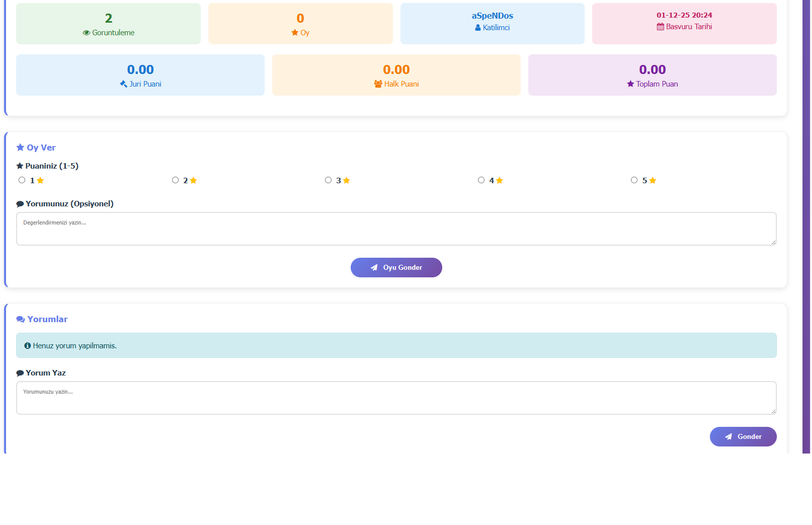This screenshot has height=525, width=812.
Task: Select the 2 star rating option
Action: 175,180
